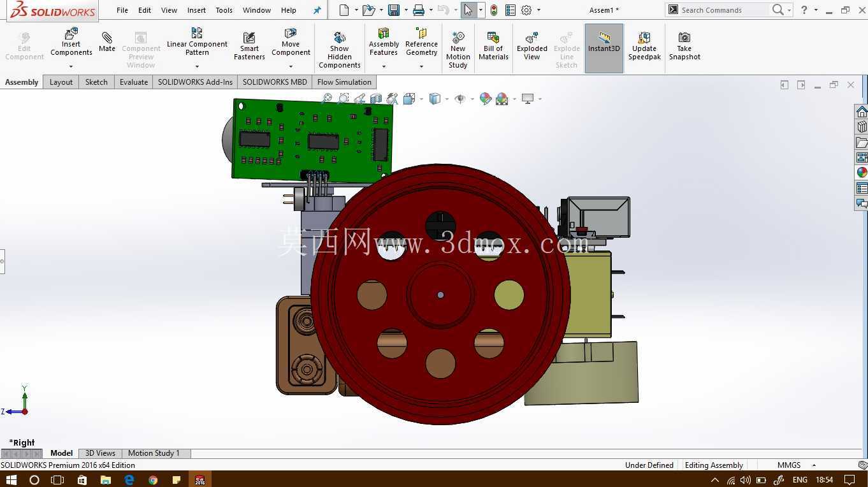
Task: Toggle Instant3D button
Action: (x=604, y=48)
